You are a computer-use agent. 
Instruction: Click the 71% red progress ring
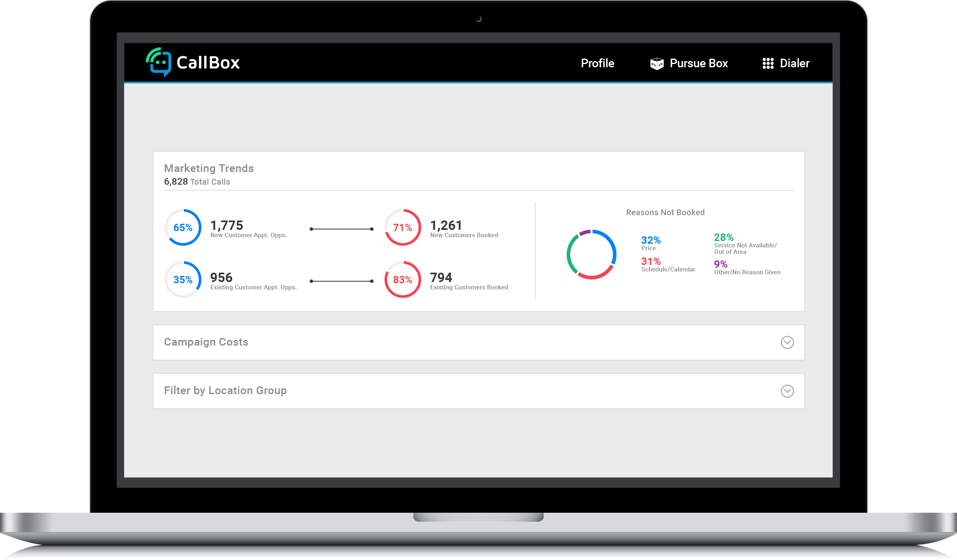point(403,227)
